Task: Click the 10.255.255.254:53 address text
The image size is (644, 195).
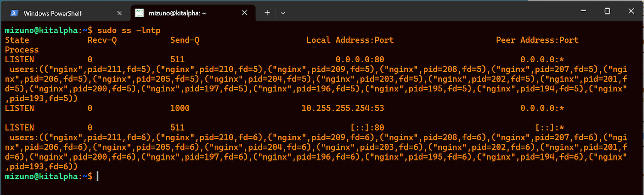Action: point(343,108)
